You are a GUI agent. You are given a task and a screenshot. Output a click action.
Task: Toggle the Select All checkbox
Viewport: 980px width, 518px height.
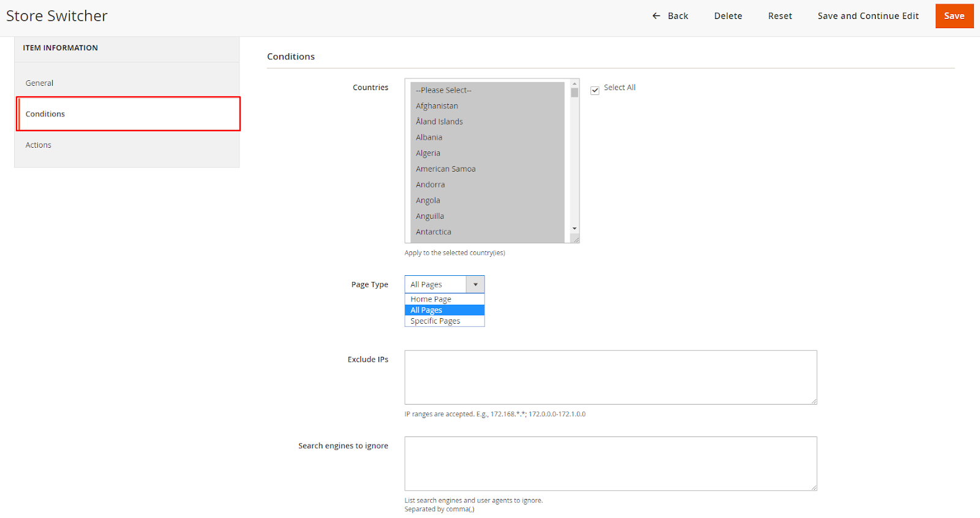(595, 90)
